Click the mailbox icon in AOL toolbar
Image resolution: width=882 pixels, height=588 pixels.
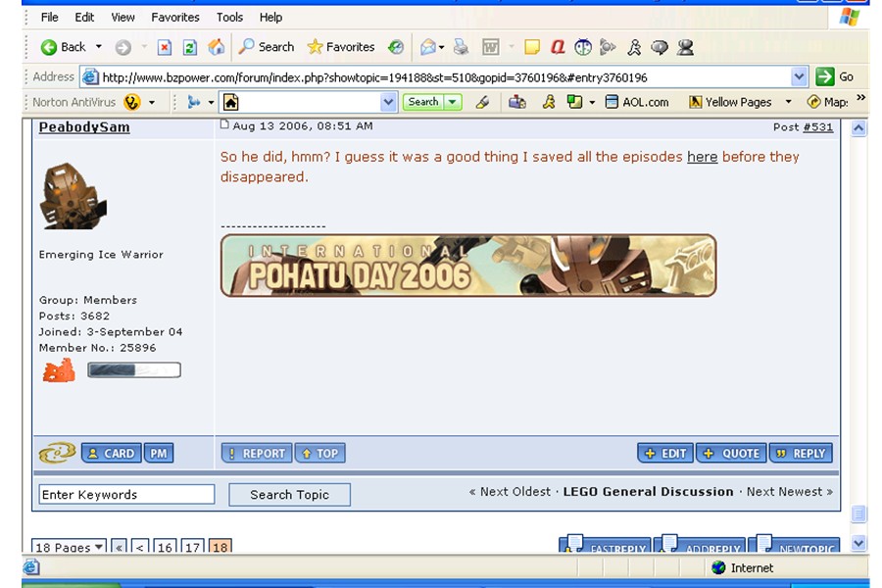tap(516, 102)
